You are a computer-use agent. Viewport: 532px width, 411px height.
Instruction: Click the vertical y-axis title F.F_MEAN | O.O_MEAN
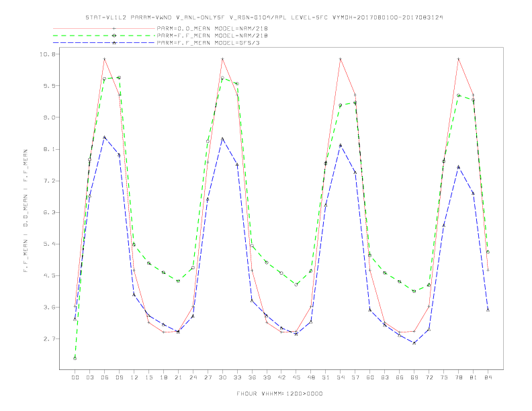click(x=26, y=211)
